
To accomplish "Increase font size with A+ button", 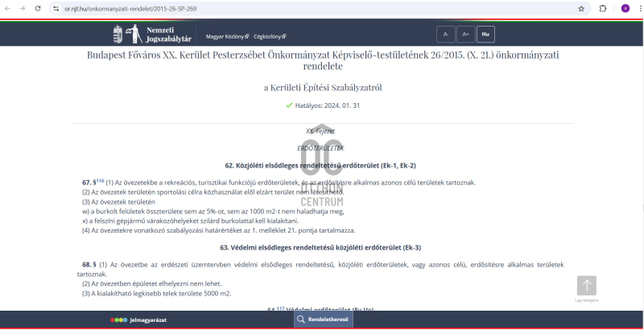I will click(464, 35).
